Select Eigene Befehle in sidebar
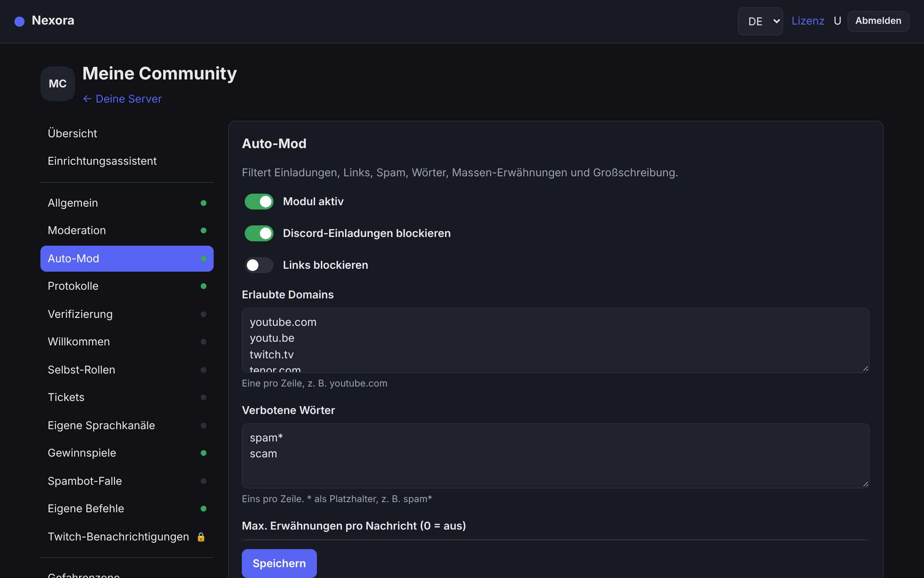The image size is (924, 578). [127, 509]
